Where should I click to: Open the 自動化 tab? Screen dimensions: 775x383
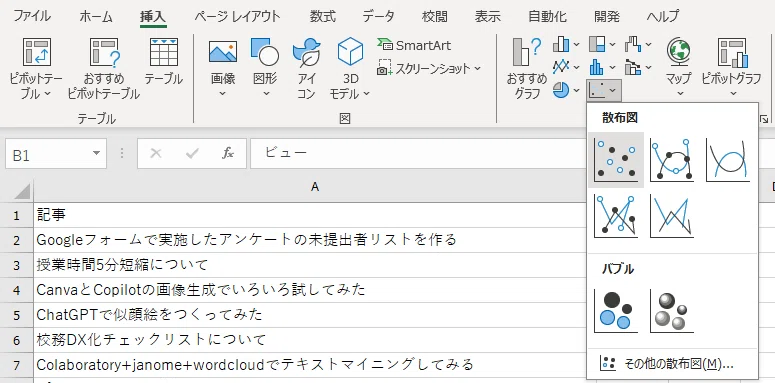coord(547,16)
